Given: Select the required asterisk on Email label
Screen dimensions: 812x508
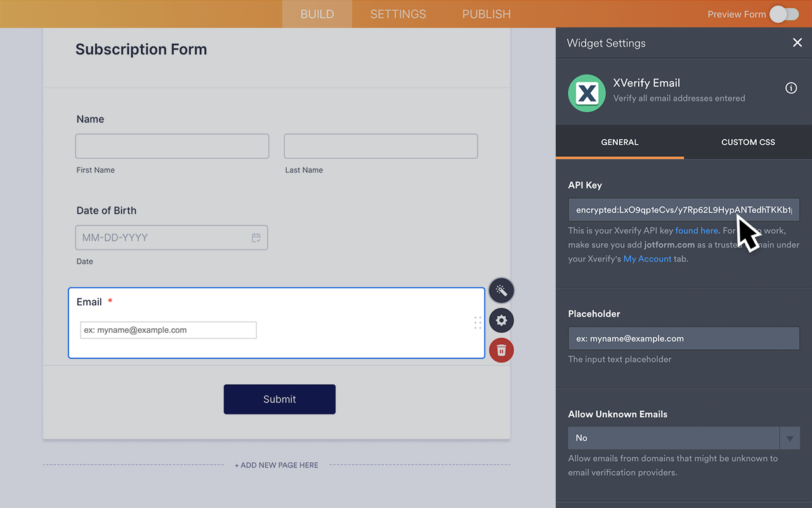Looking at the screenshot, I should pos(110,302).
